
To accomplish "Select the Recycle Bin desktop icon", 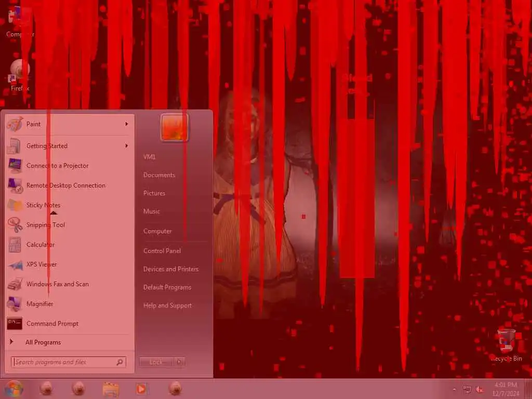I will point(507,345).
